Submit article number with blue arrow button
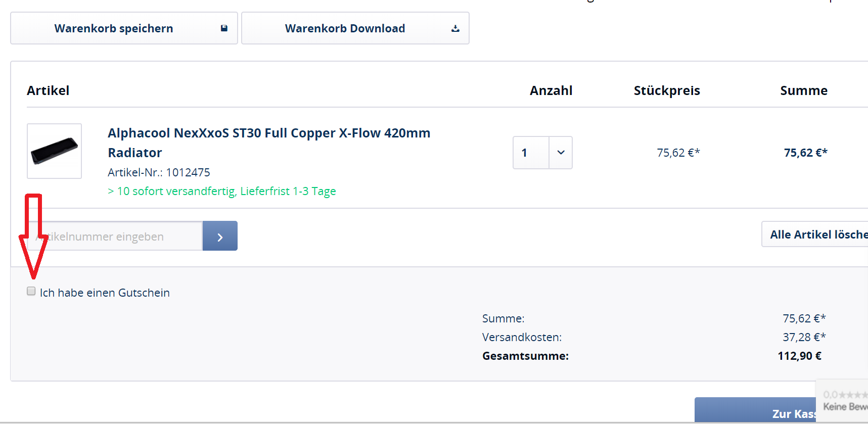The image size is (868, 424). pyautogui.click(x=220, y=236)
